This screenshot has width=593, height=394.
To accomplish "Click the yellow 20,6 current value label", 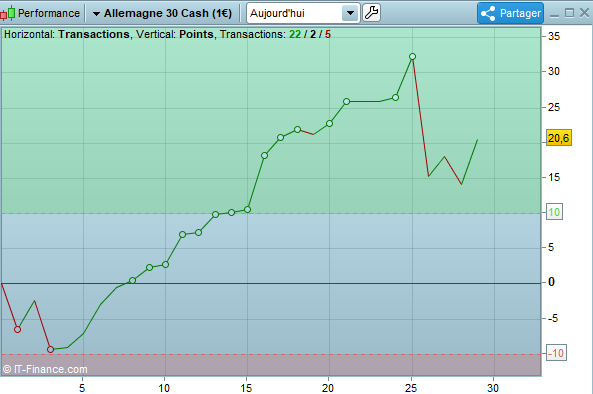I will coord(559,138).
